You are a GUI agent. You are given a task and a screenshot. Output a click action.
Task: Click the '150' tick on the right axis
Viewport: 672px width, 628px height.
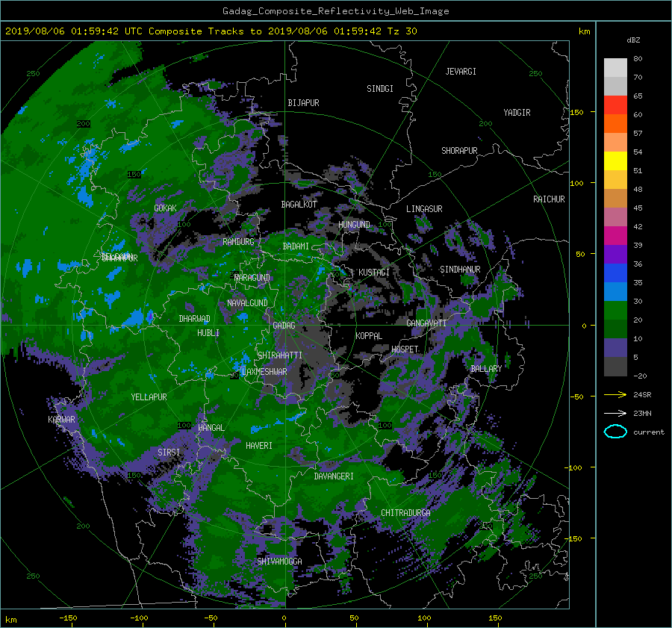[577, 112]
